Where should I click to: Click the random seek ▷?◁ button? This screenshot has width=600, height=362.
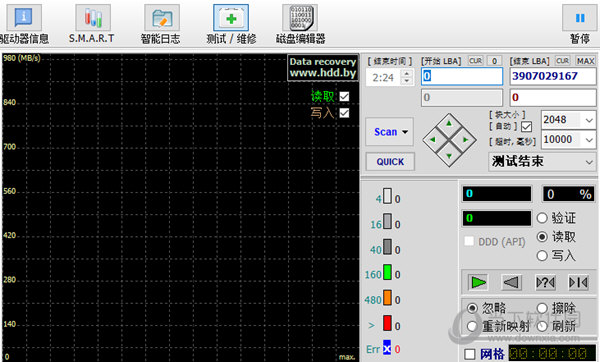545,283
